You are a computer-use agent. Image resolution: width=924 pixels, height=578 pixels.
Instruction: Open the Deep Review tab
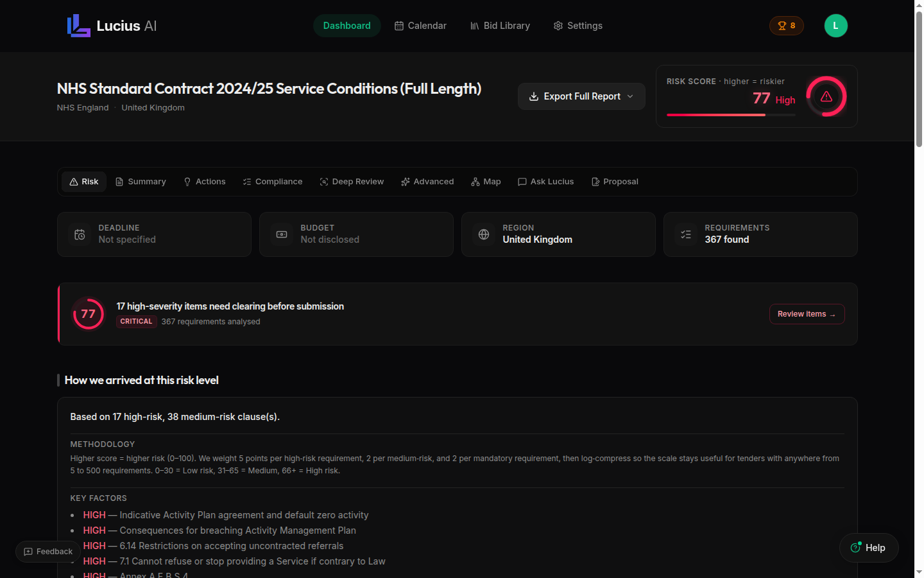[352, 182]
